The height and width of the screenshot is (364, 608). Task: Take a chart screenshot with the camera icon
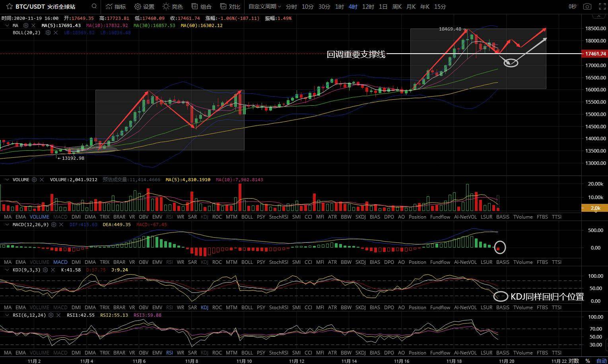(587, 7)
